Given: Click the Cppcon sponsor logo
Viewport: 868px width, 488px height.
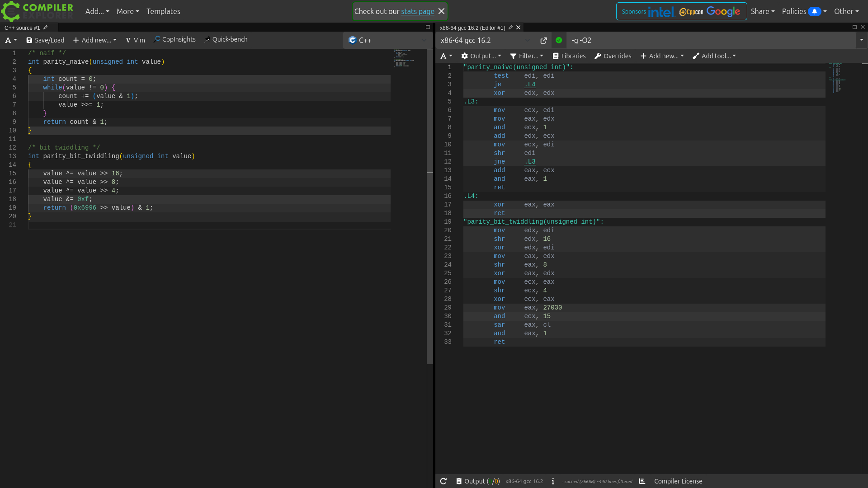Looking at the screenshot, I should pyautogui.click(x=691, y=12).
